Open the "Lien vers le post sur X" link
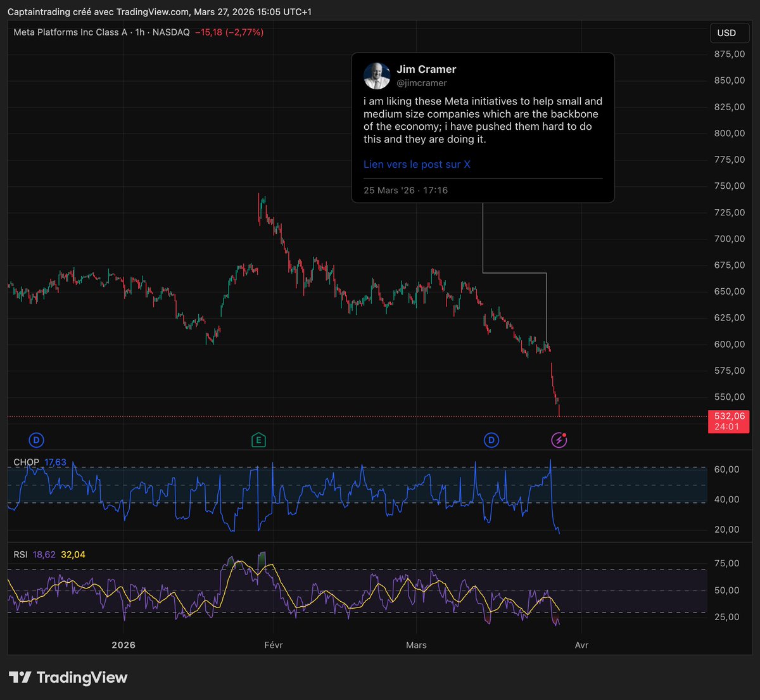The image size is (760, 700). (416, 164)
